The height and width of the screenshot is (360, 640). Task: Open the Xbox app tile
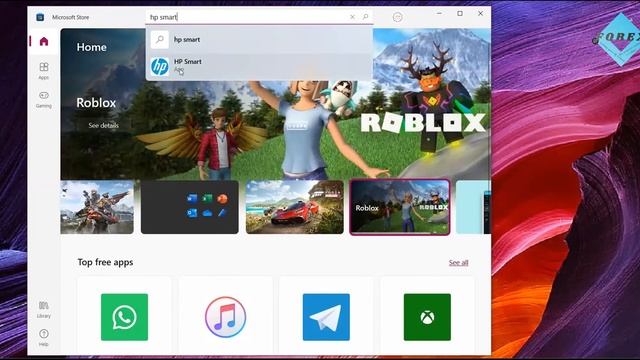point(427,317)
